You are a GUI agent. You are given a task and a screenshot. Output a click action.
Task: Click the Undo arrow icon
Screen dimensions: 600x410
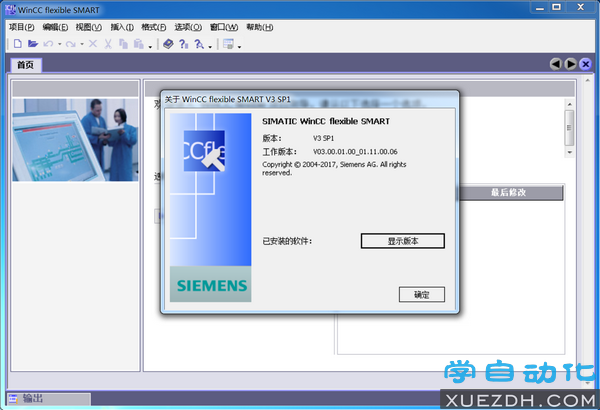point(48,44)
